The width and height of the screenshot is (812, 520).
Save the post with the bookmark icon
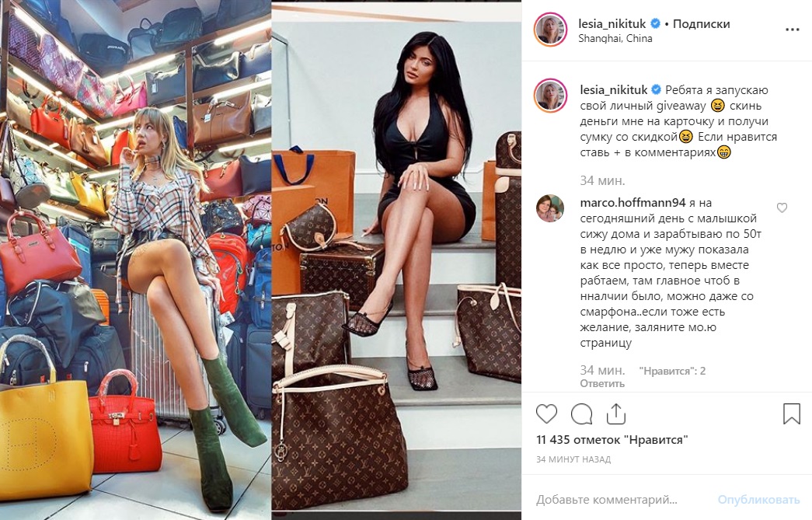[x=791, y=414]
